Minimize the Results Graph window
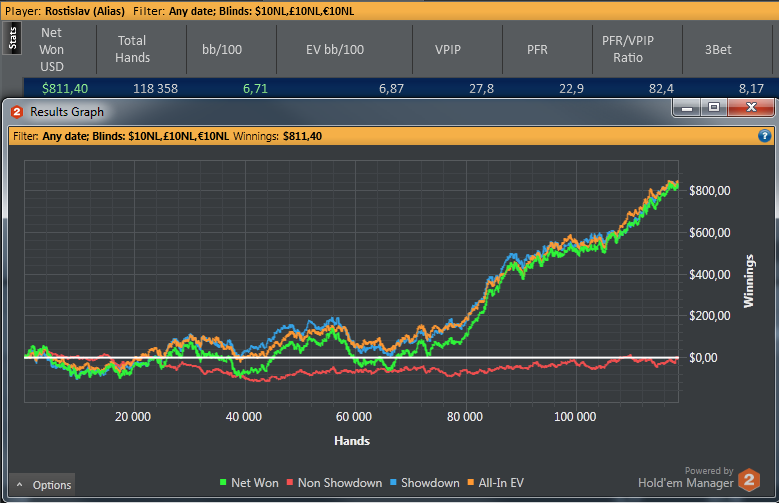Viewport: 779px width, 503px height. click(687, 107)
